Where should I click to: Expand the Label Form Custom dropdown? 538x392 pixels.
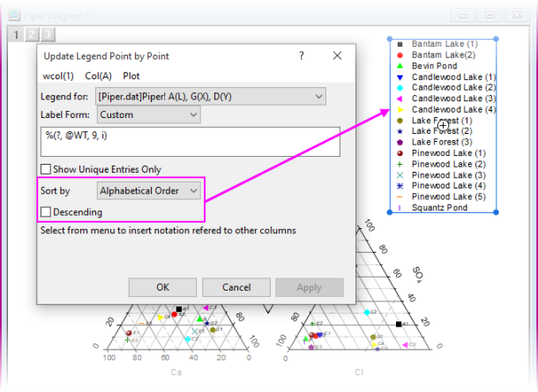click(148, 115)
